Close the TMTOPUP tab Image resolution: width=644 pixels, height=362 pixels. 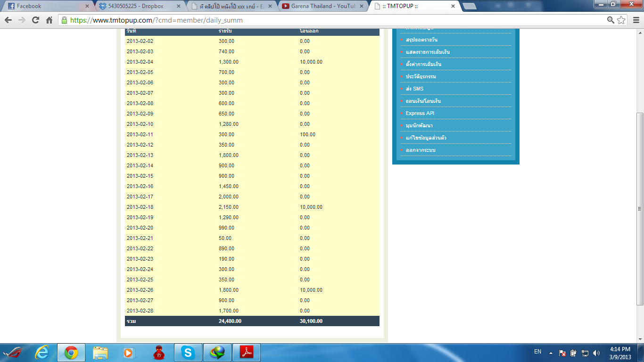coord(453,6)
